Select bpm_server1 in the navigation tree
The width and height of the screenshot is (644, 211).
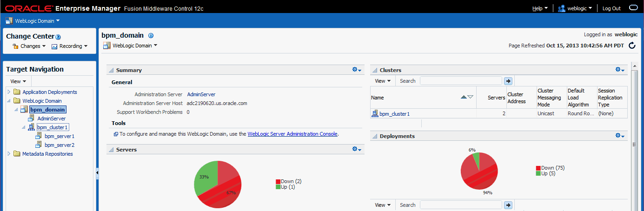point(60,136)
